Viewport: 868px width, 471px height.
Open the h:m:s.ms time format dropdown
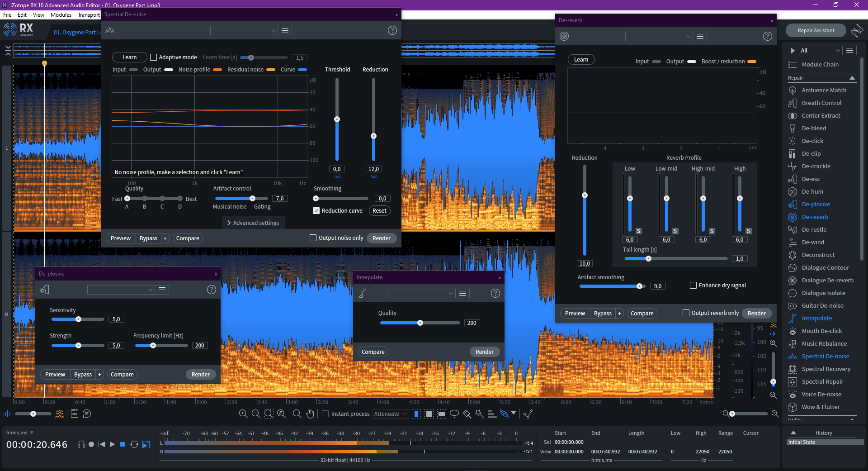click(20, 433)
